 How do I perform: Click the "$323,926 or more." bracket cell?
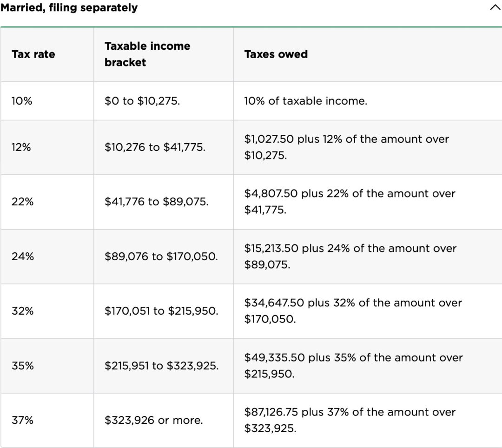(154, 420)
